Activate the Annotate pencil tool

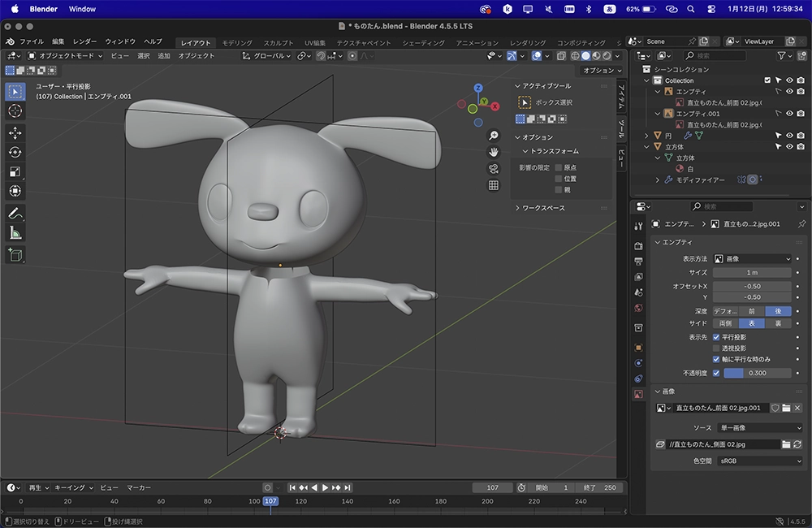(x=15, y=214)
